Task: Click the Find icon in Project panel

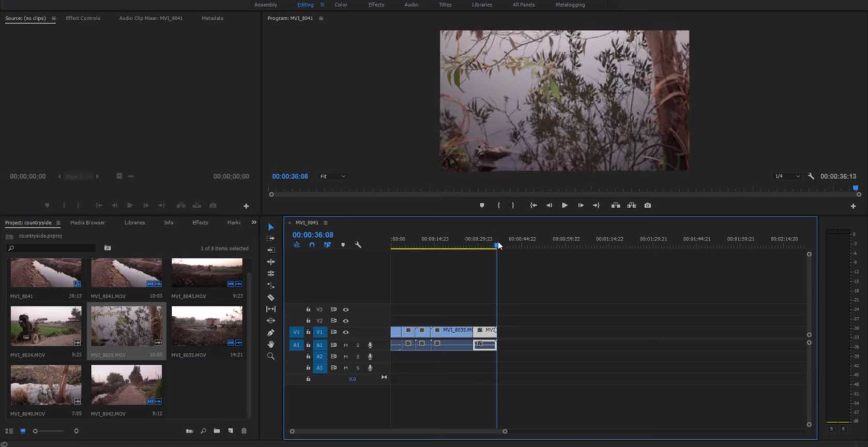Action: coord(203,431)
